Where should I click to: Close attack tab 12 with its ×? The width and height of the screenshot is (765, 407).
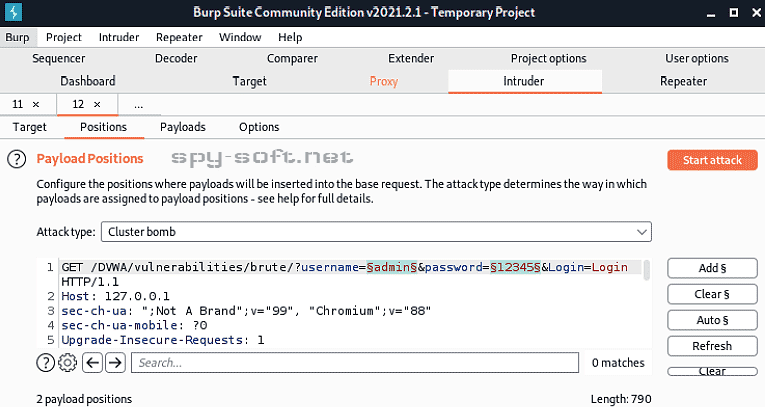96,104
